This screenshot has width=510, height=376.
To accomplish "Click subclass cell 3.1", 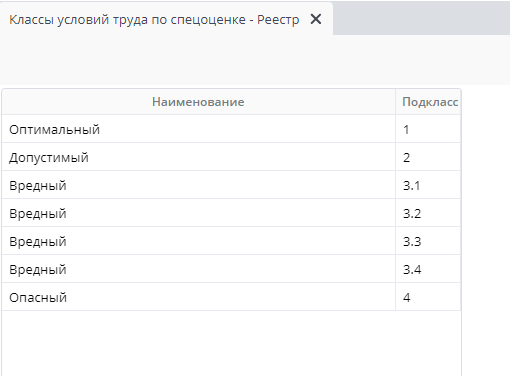I will pyautogui.click(x=428, y=185).
